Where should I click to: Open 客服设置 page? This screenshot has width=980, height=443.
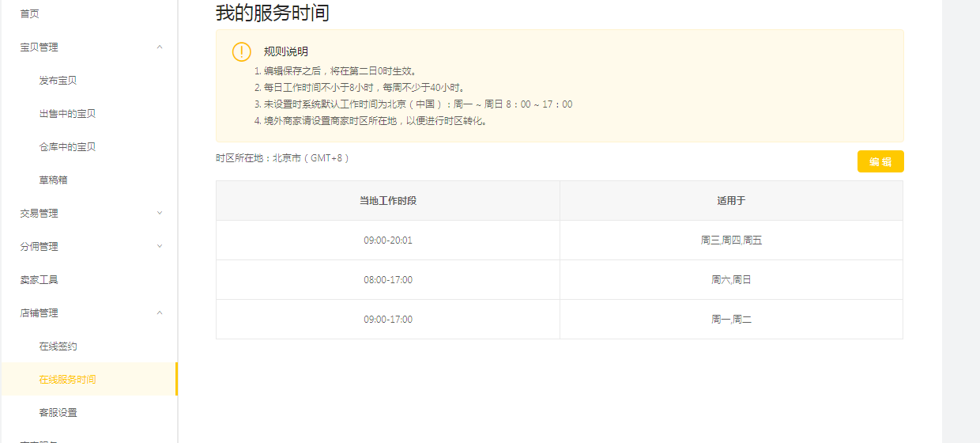coord(58,413)
